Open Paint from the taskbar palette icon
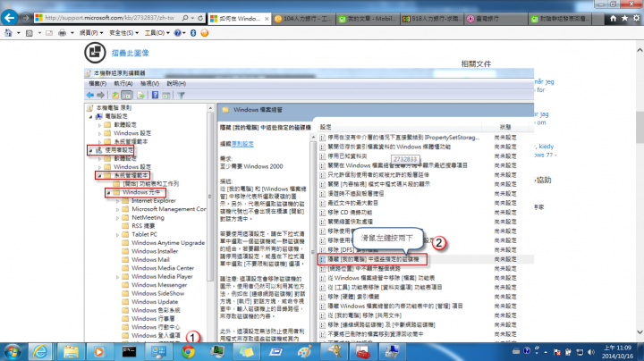 point(304,352)
